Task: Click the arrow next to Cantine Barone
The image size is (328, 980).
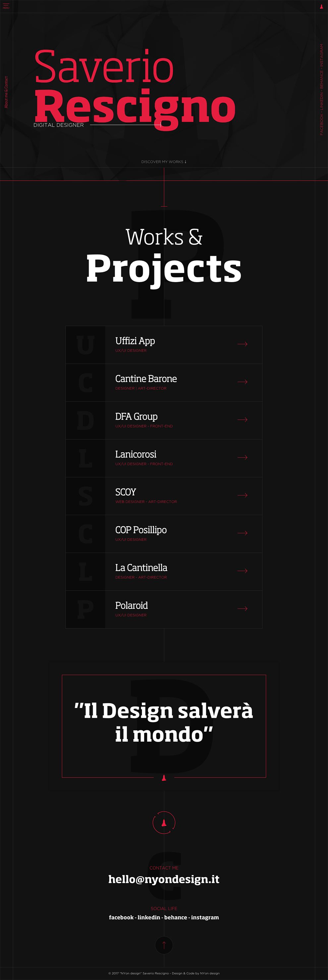Action: pyautogui.click(x=243, y=381)
